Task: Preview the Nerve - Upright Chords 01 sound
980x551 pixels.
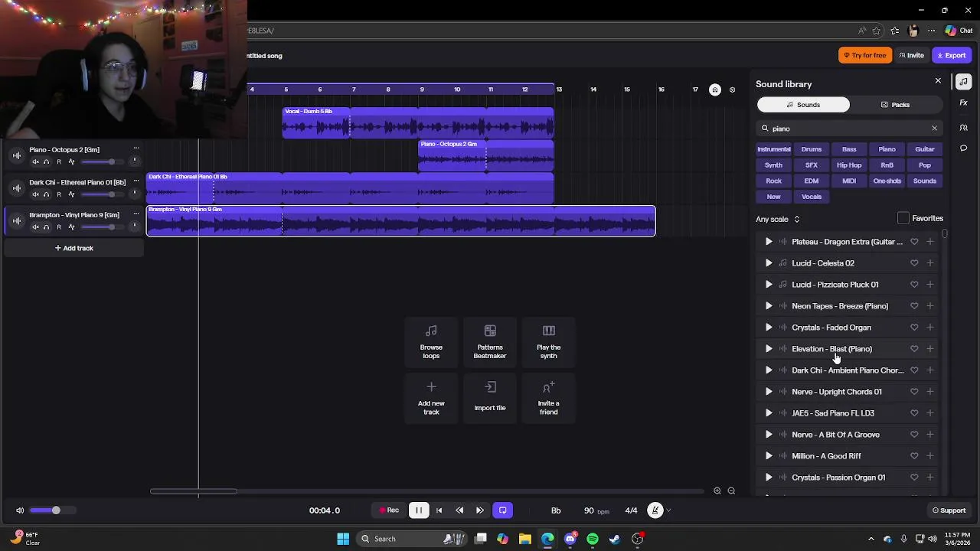Action: 769,392
